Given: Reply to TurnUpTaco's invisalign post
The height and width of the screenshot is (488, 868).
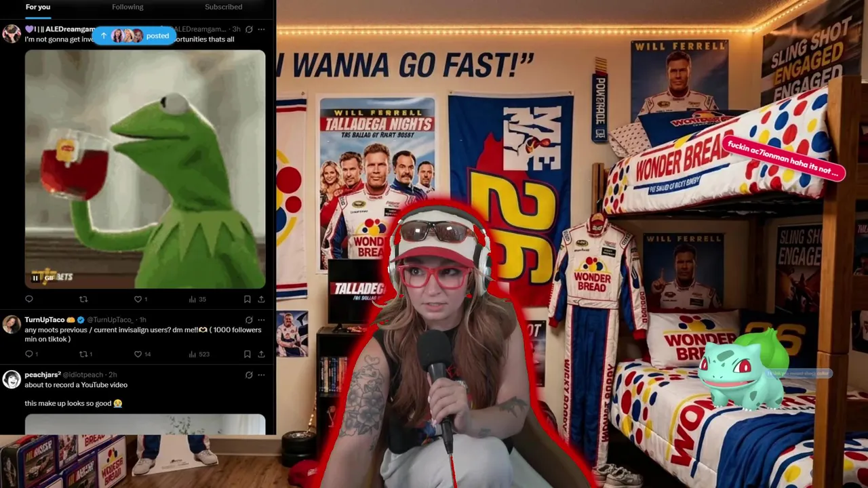Looking at the screenshot, I should 31,354.
